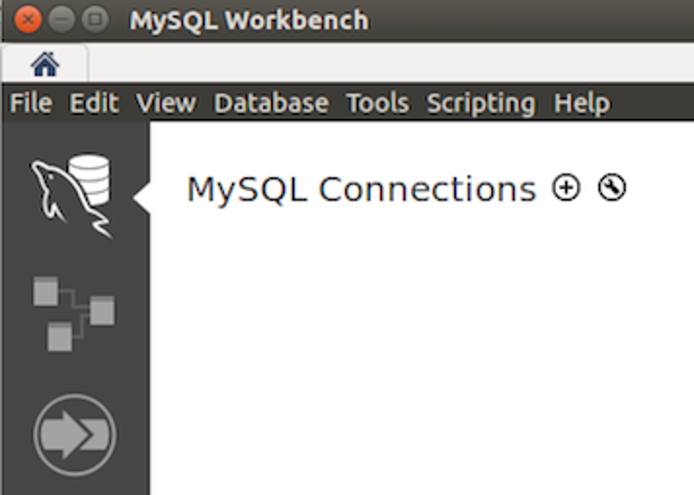Click the MySQL Workbench window title text
Viewport: 694px width, 495px height.
coord(248,20)
